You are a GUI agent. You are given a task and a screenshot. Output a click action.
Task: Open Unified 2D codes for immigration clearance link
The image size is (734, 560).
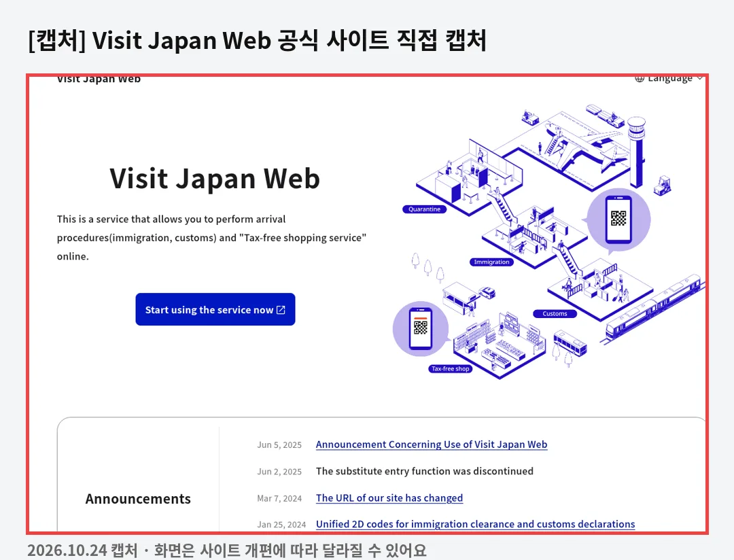click(x=475, y=524)
